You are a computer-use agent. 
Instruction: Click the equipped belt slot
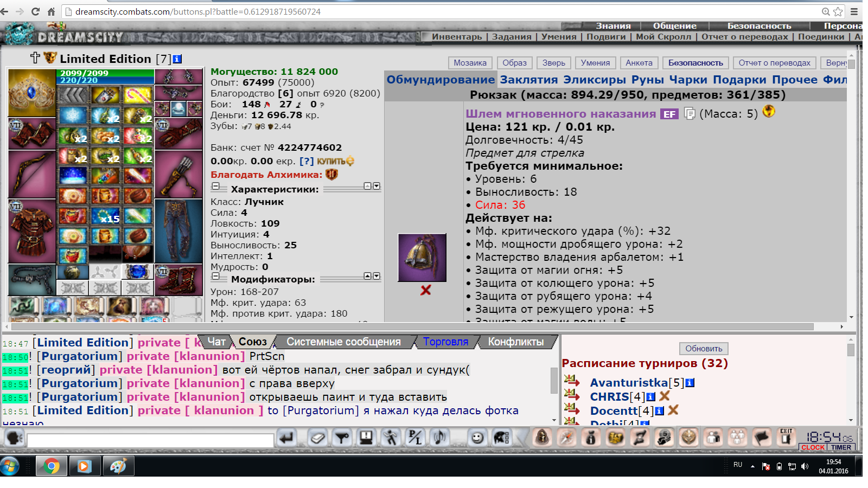(x=32, y=279)
